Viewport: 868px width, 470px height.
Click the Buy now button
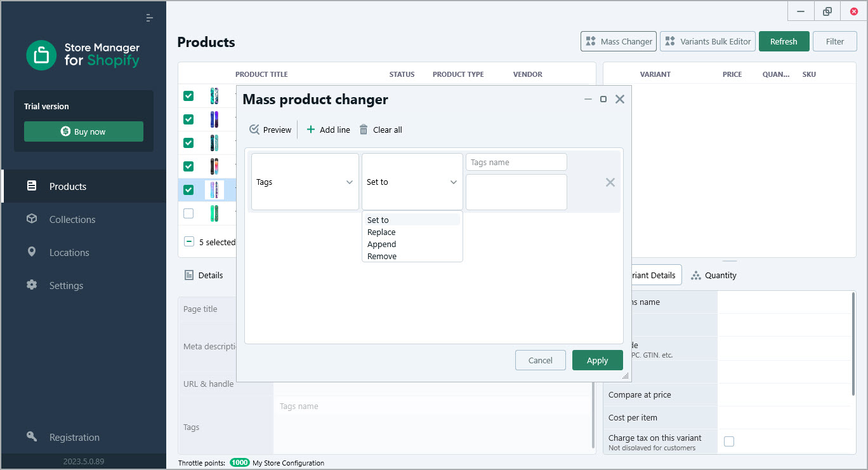click(84, 131)
